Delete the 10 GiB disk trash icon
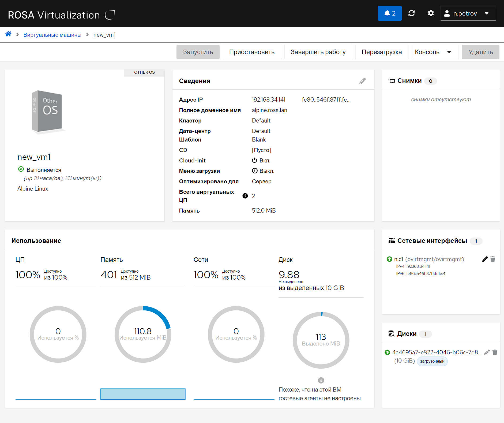Screen dimensions: 504x423 [x=495, y=352]
